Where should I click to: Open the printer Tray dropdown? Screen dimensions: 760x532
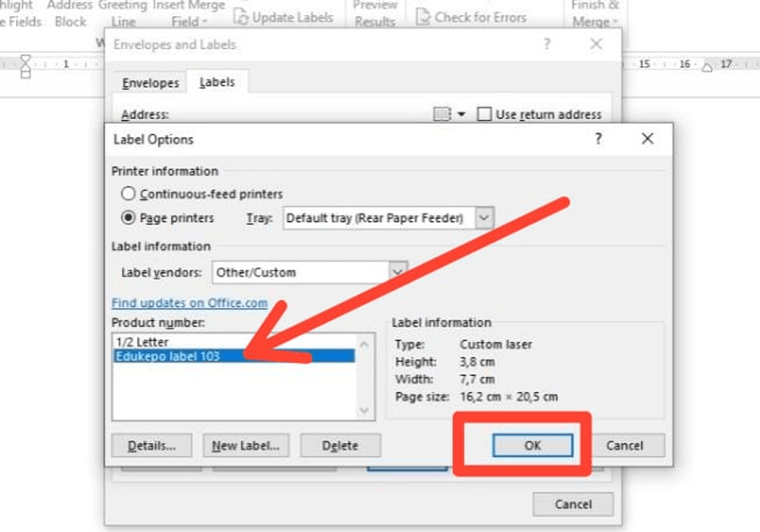[484, 217]
